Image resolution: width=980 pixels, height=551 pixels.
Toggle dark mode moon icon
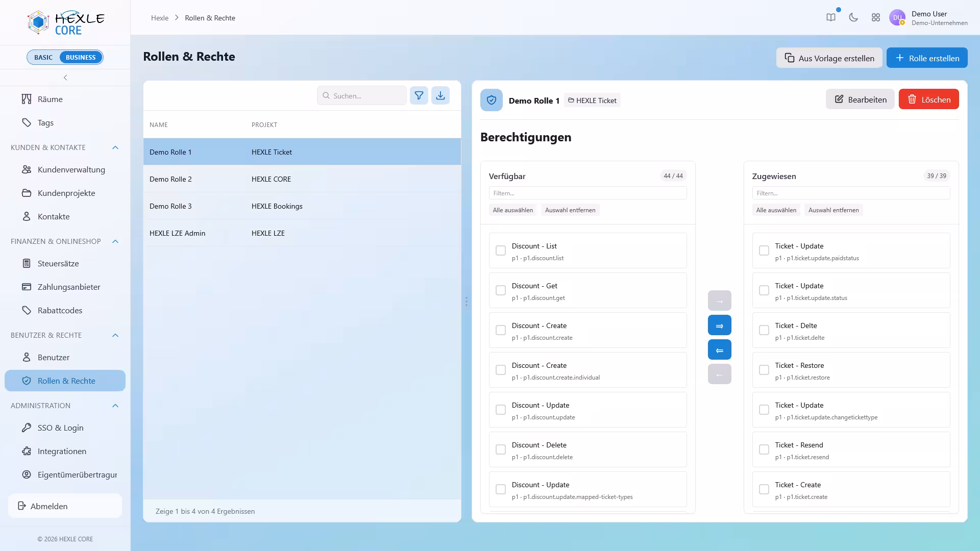tap(853, 17)
